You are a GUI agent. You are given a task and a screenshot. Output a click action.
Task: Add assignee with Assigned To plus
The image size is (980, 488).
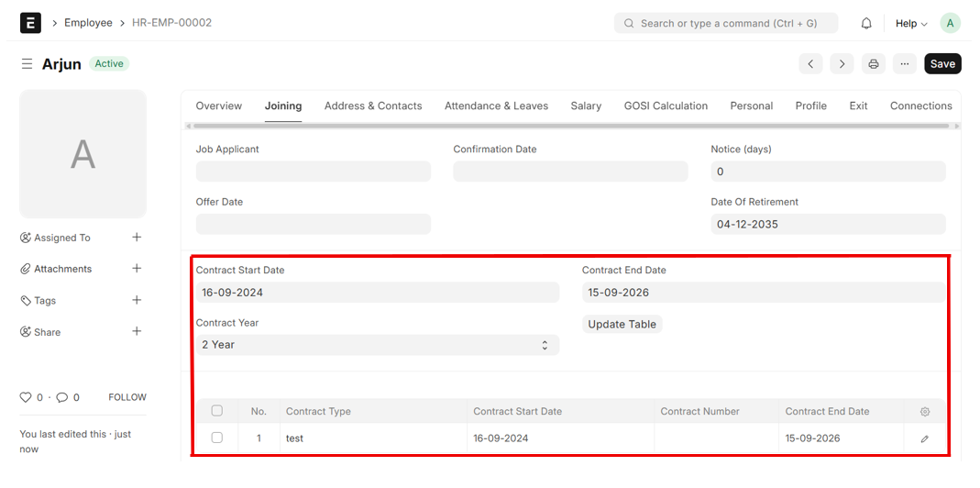137,238
